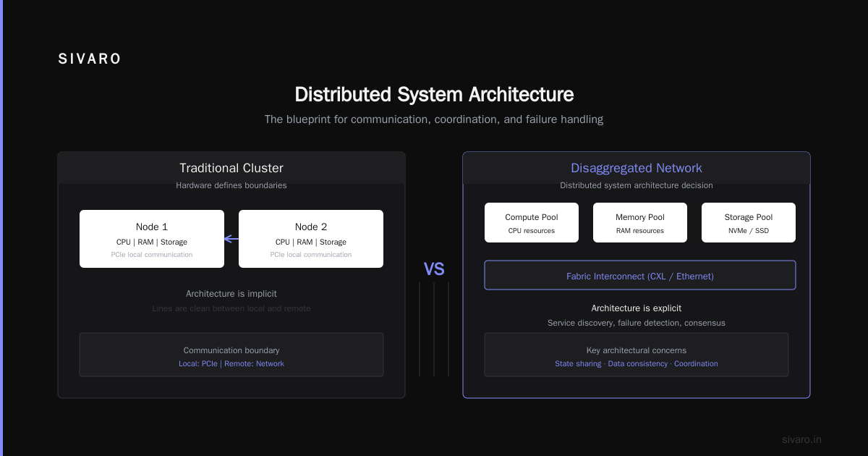This screenshot has height=456, width=868.
Task: Select the Disaggregated Network header
Action: click(x=637, y=168)
